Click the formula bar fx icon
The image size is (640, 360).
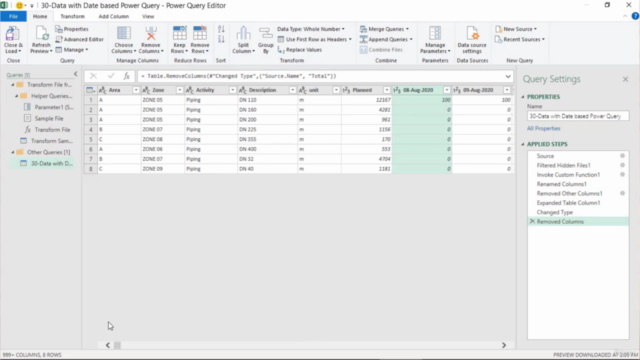tap(127, 76)
